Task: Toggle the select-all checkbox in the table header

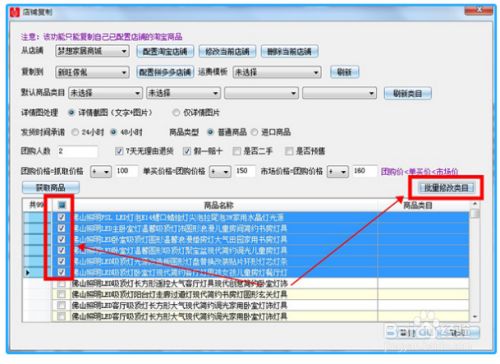Action: click(x=62, y=205)
